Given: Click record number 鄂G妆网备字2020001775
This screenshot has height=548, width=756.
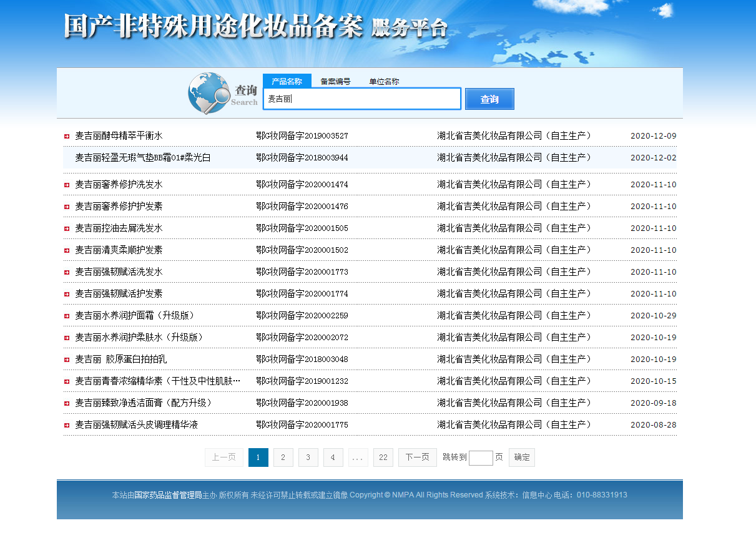Looking at the screenshot, I should [x=302, y=424].
